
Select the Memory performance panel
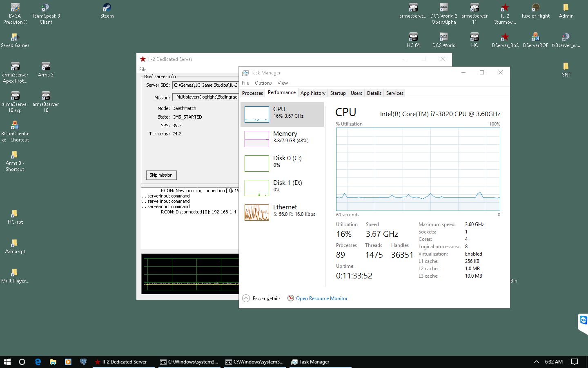pos(282,139)
